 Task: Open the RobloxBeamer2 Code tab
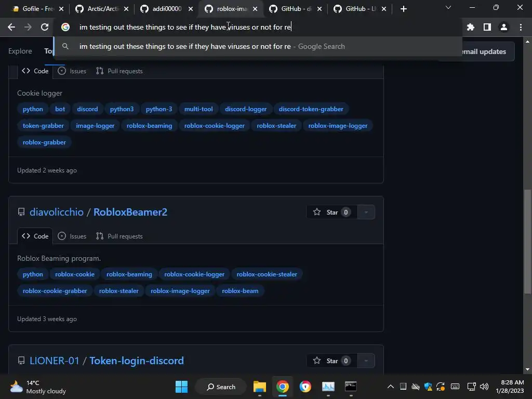(35, 236)
